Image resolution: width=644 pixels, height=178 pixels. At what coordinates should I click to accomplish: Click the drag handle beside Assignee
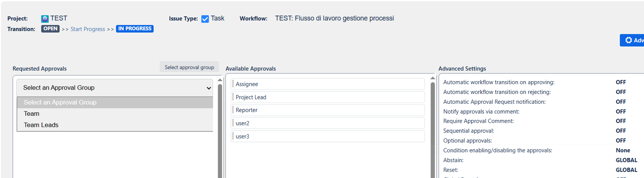tap(233, 84)
